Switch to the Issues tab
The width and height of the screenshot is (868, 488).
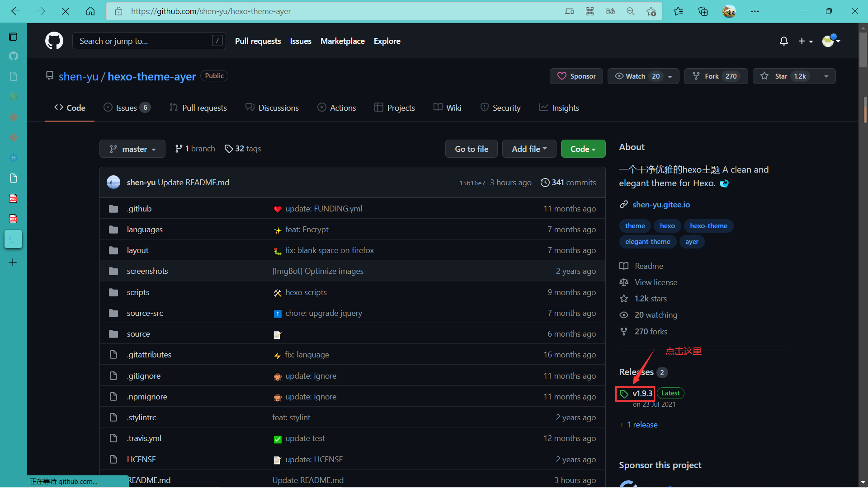127,108
